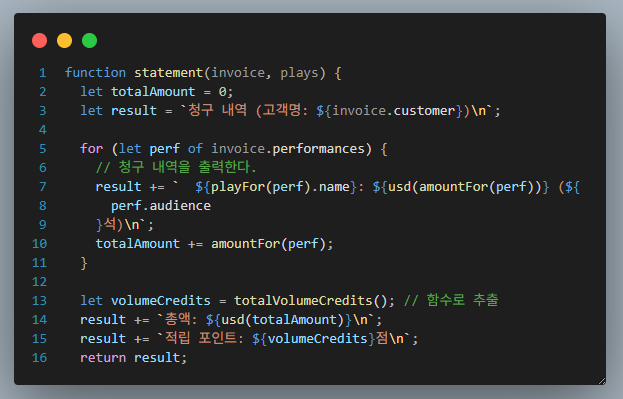The height and width of the screenshot is (399, 623).
Task: Click 'amountFor(perf);' on line 10
Action: pyautogui.click(x=272, y=244)
